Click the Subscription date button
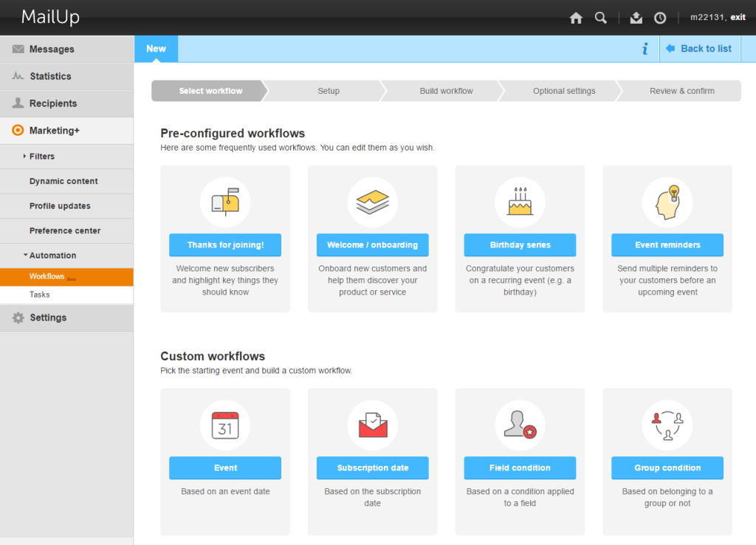This screenshot has height=545, width=756. (372, 468)
